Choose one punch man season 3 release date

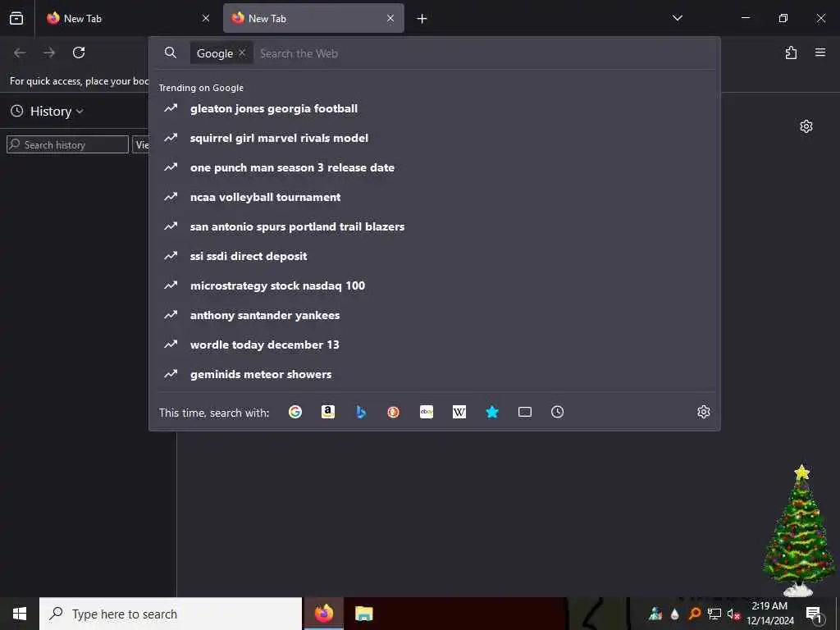tap(436, 167)
